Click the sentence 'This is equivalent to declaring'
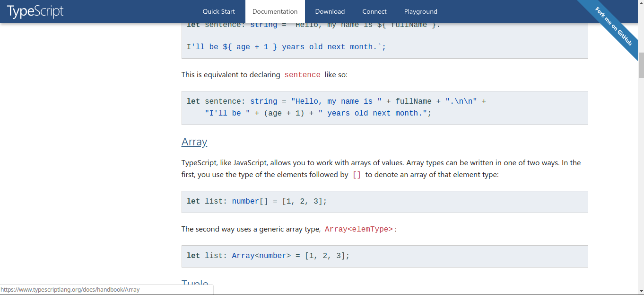 pos(231,75)
